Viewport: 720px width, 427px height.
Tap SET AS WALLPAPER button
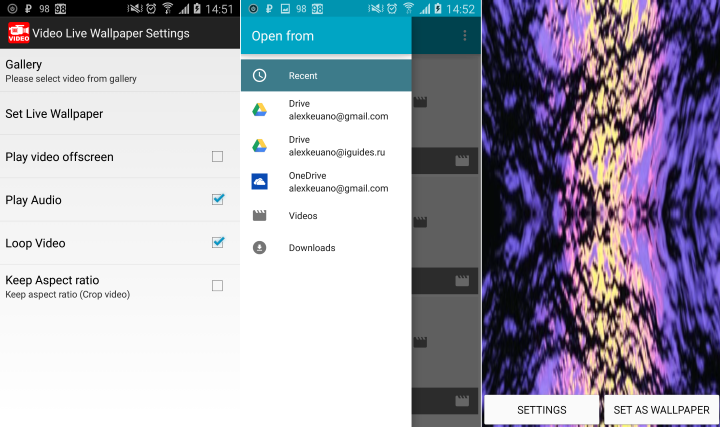coord(661,410)
